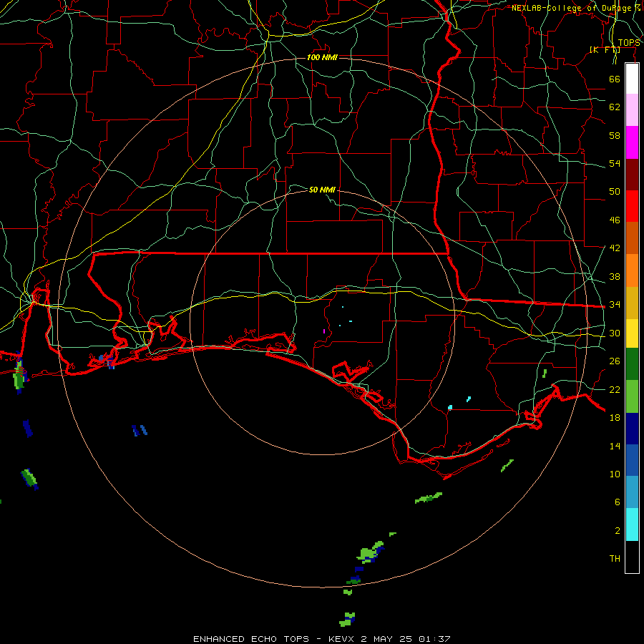Click the black TH threshold legend block
Viewport: 644px width, 644px height.
click(632, 557)
